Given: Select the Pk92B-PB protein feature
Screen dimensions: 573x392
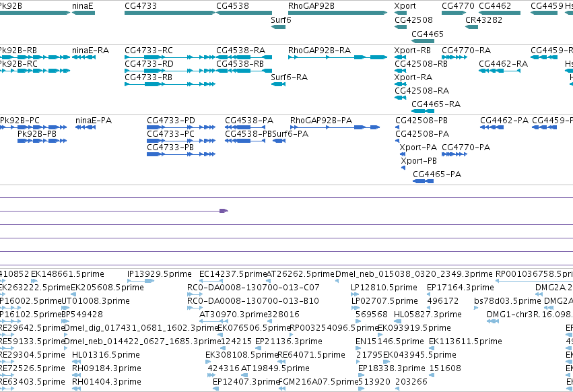Looking at the screenshot, I should (42, 141).
